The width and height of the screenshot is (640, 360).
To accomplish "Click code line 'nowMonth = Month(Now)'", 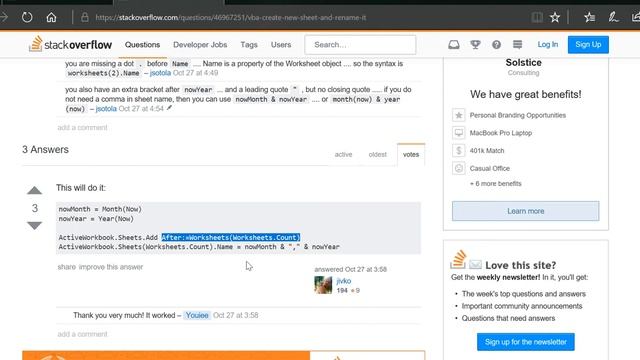I will point(100,209).
